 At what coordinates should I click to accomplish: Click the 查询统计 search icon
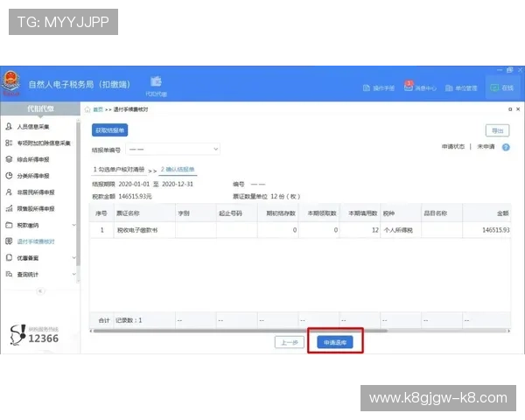tap(9, 274)
